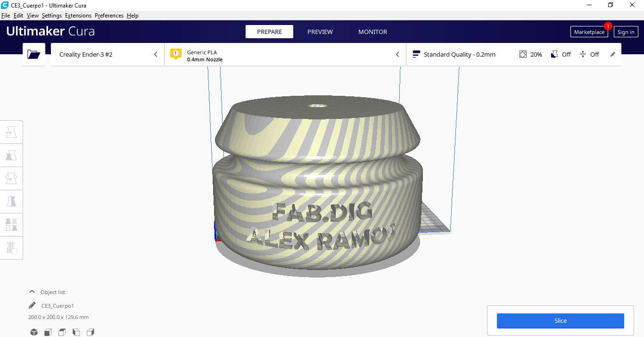Select the CE3_Cuerpo1 object in list
The height and width of the screenshot is (337, 644).
58,306
